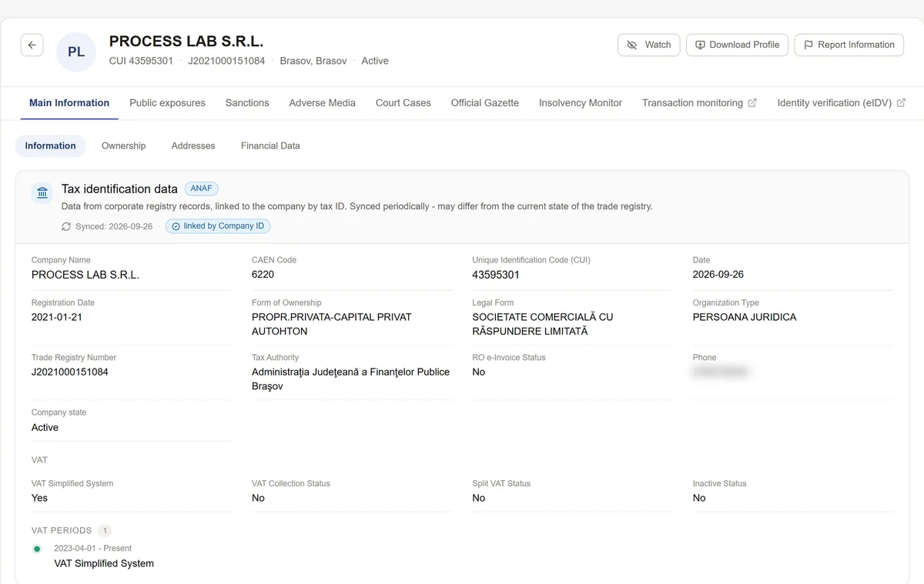Toggle Watch on this company
This screenshot has height=584, width=924.
click(649, 45)
